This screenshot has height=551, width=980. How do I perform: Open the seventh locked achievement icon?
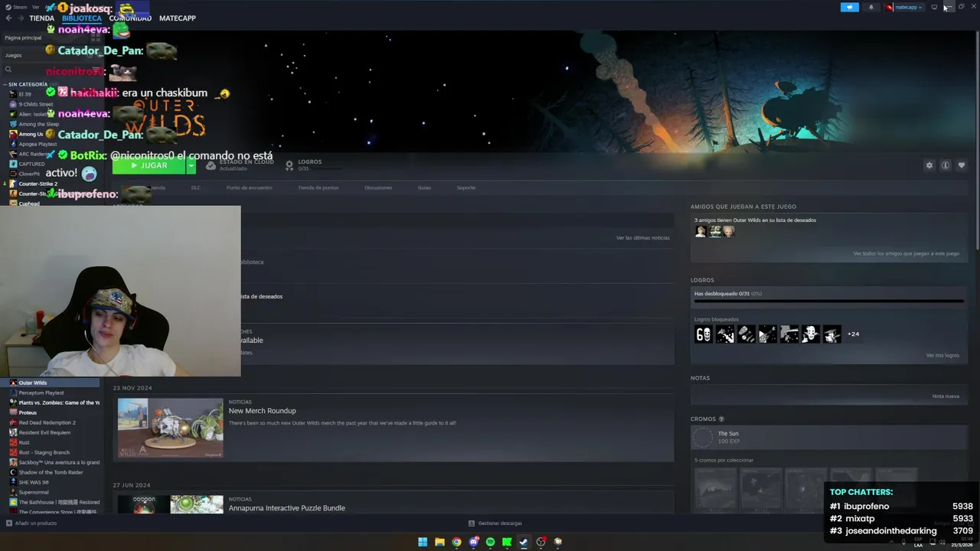831,334
